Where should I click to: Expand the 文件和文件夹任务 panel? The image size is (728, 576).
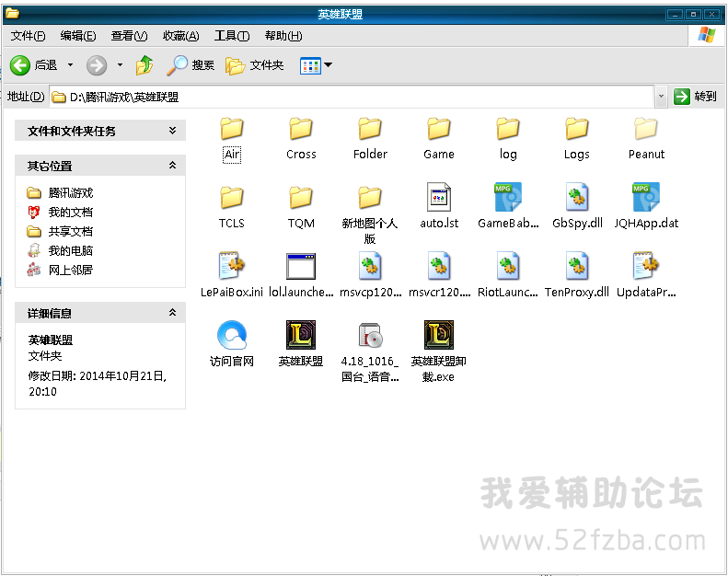(173, 131)
